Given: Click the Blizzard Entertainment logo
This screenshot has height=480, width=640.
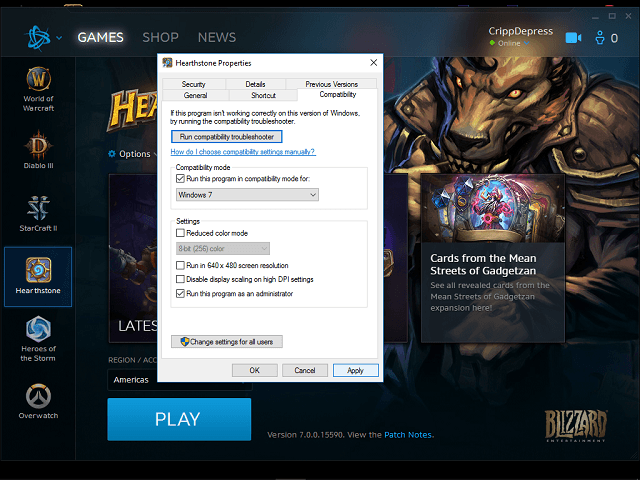Looking at the screenshot, I should pos(576,426).
